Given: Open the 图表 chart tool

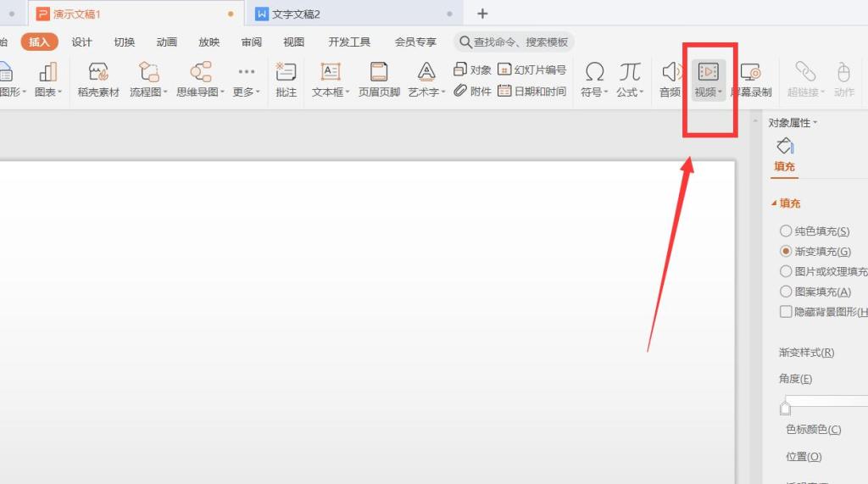Looking at the screenshot, I should [48, 80].
